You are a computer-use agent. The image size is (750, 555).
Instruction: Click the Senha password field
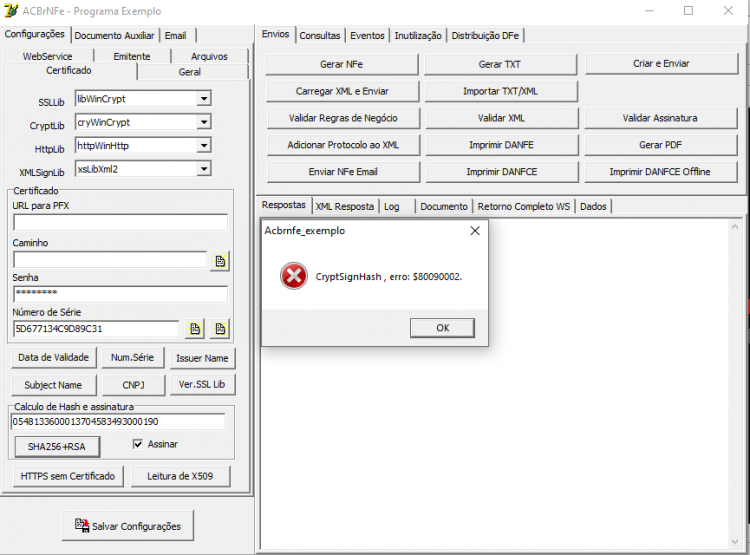121,294
